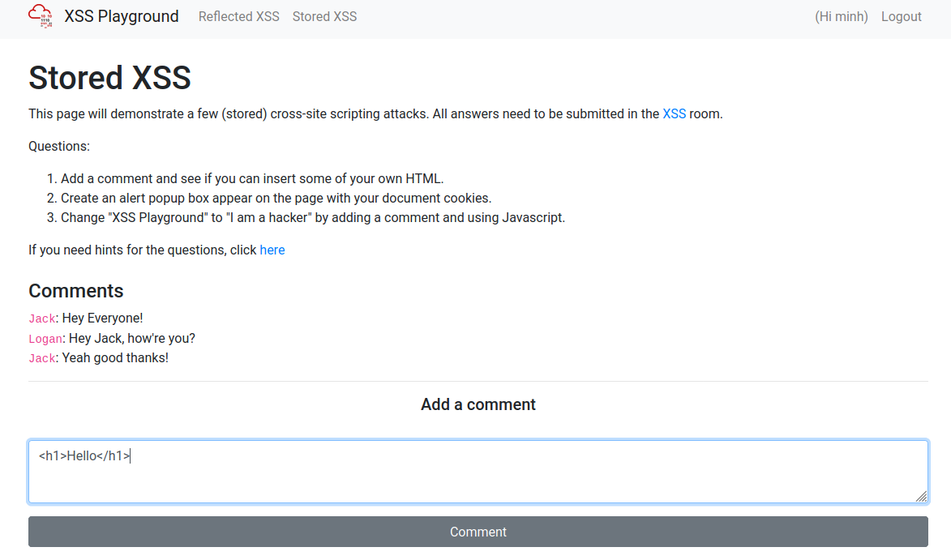Click the (Hi minh) user greeting
This screenshot has height=560, width=951.
pyautogui.click(x=842, y=16)
